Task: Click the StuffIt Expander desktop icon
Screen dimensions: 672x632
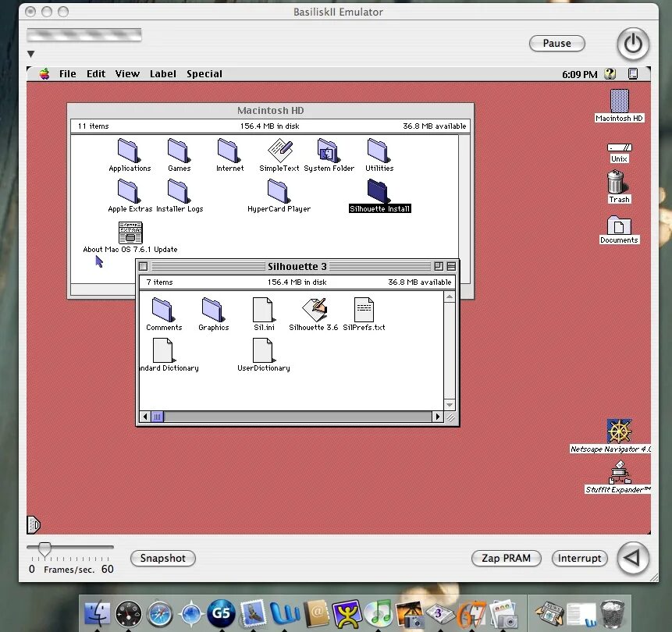Action: tap(619, 472)
